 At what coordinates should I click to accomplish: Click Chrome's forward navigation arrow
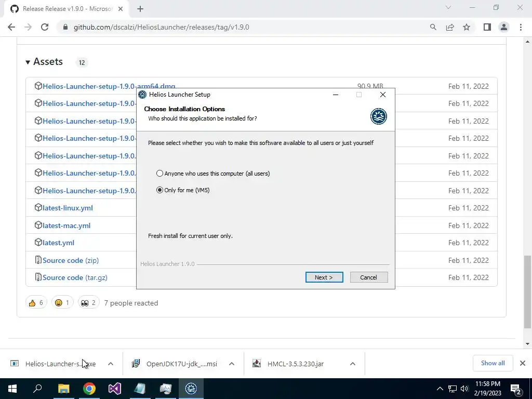pos(28,27)
